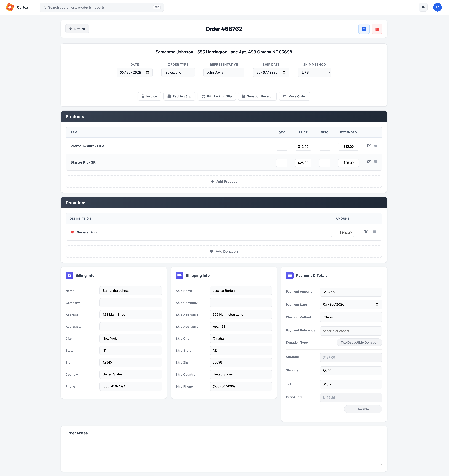449x476 pixels.
Task: Click the Order #66762 heading
Action: coord(224,29)
